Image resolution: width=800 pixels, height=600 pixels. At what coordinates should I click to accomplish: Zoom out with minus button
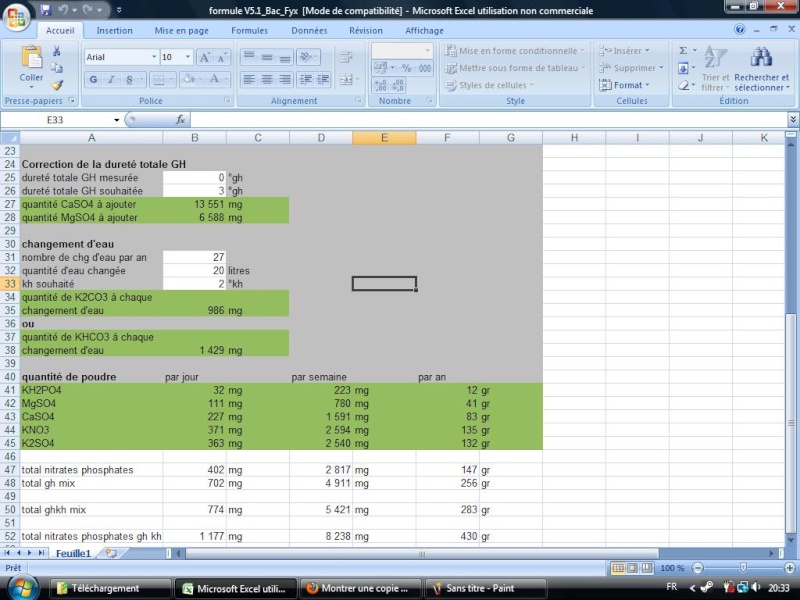[x=697, y=568]
